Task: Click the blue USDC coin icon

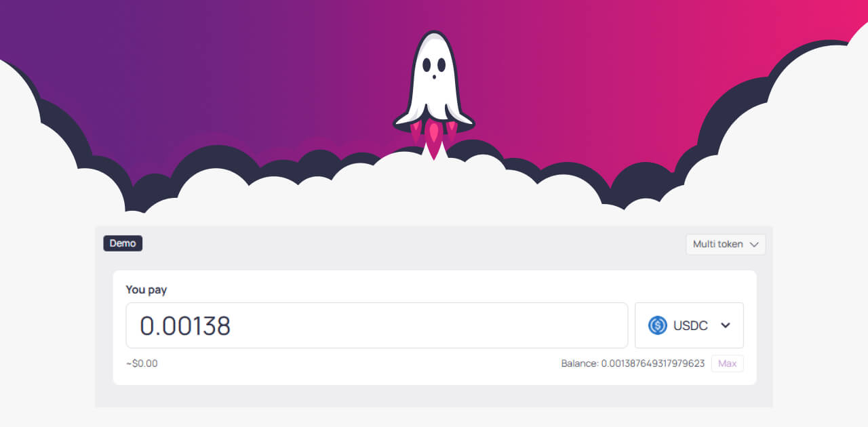Action: 658,325
